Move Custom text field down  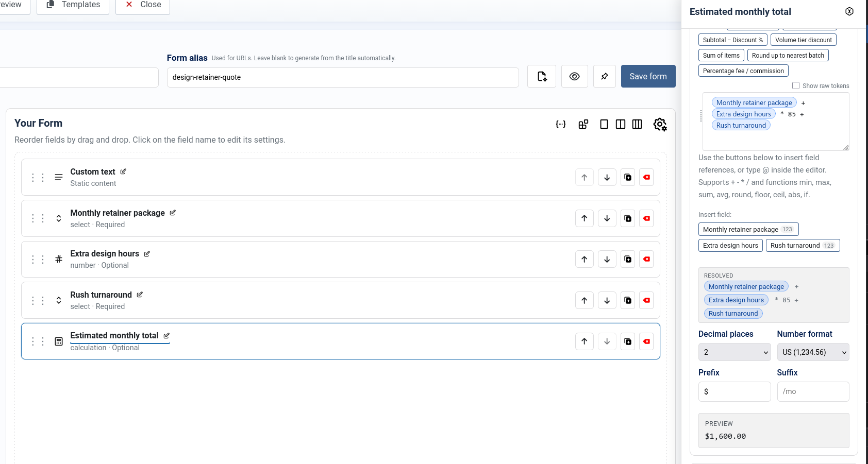[x=607, y=177]
